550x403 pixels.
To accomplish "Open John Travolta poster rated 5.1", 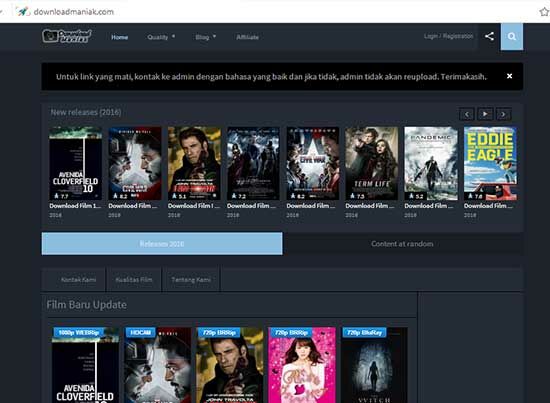I will [x=194, y=163].
